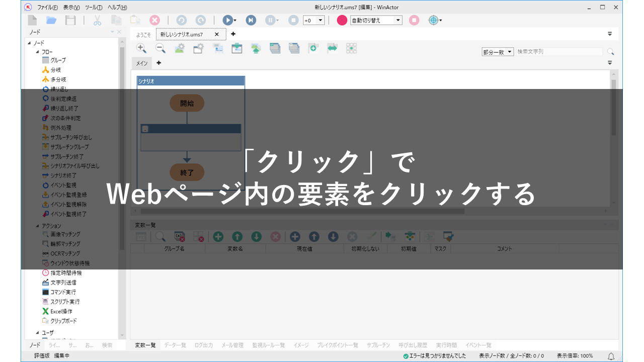Open the scenario file folder icon
The height and width of the screenshot is (362, 644).
51,20
